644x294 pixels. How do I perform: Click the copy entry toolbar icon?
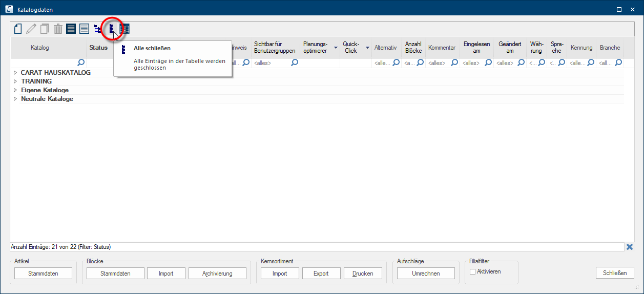pos(45,29)
